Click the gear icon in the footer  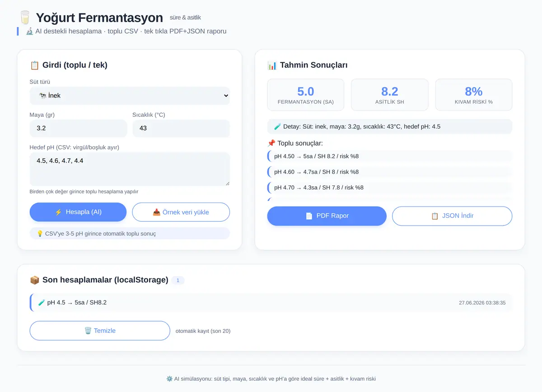[x=169, y=379]
